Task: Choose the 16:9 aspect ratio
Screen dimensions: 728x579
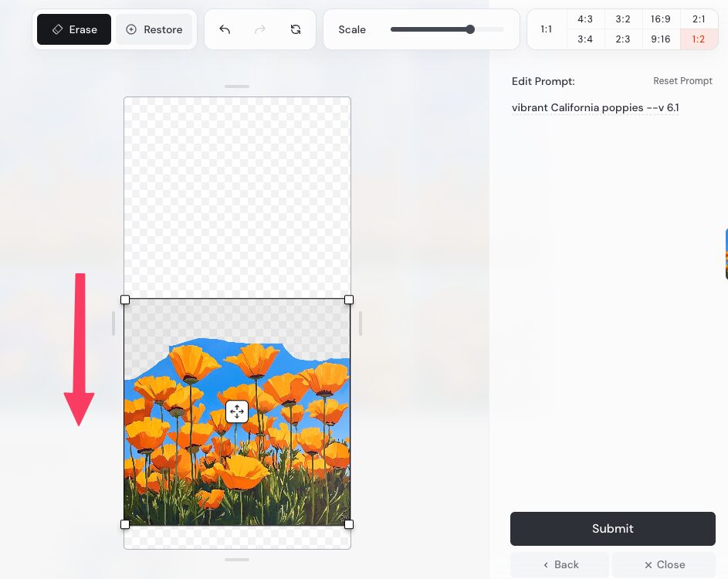Action: (660, 19)
